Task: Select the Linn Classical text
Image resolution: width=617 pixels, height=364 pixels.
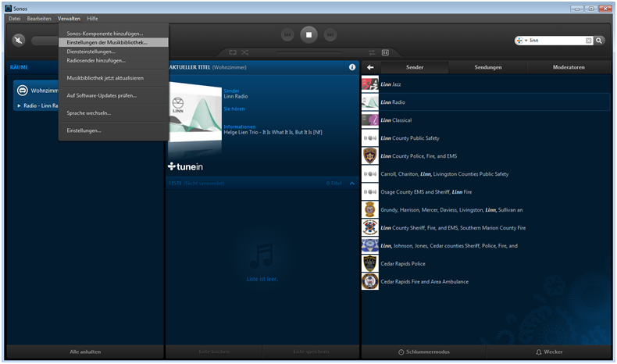Action: 396,120
